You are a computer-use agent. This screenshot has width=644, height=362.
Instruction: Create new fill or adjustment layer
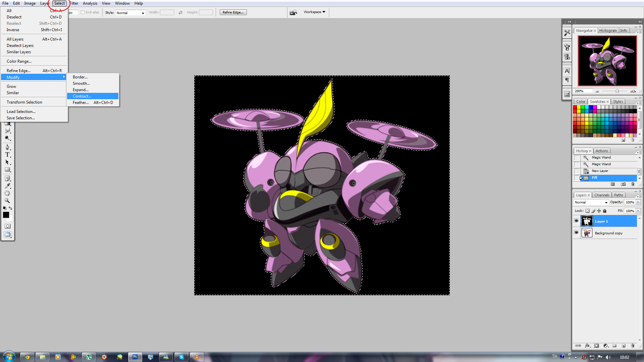(x=606, y=346)
